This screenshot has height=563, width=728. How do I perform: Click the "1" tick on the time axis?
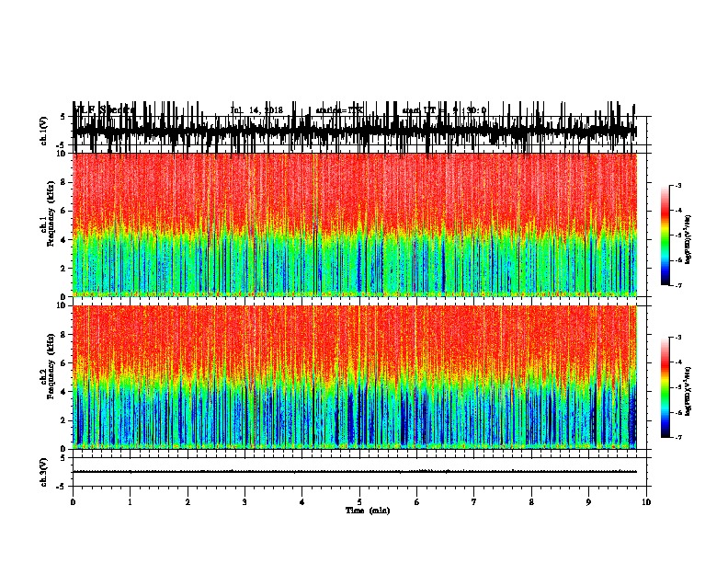point(130,502)
